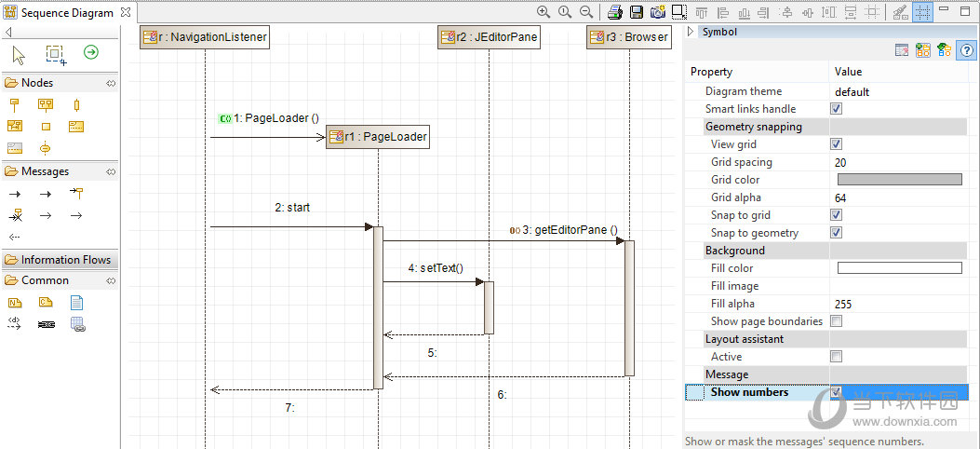Click the zoom in magnifier icon
Image resolution: width=980 pixels, height=449 pixels.
pyautogui.click(x=544, y=12)
